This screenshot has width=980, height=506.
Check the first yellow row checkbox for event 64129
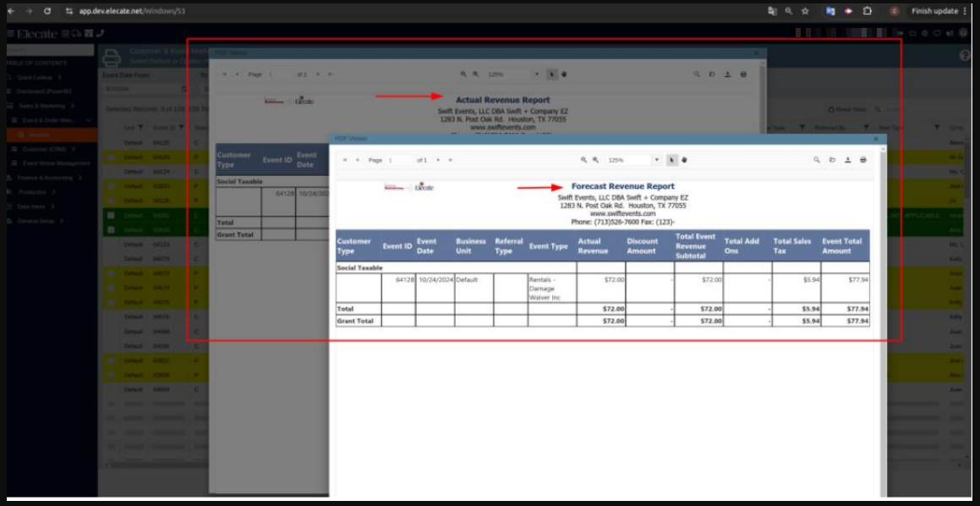coord(111,157)
